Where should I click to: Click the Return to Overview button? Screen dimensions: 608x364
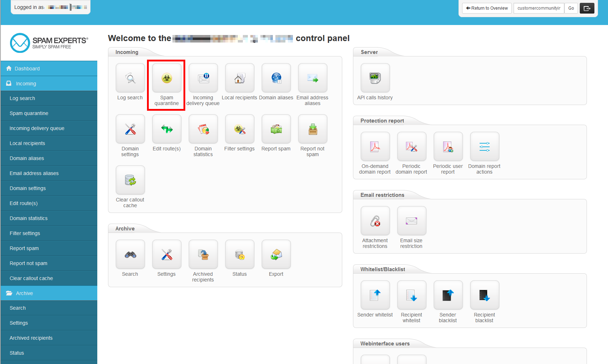coord(486,8)
